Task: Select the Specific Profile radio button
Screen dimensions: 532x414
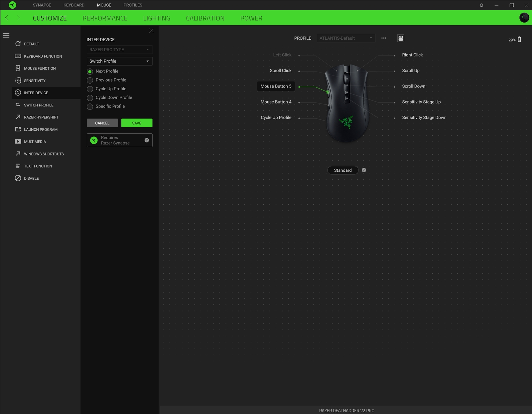Action: tap(90, 106)
